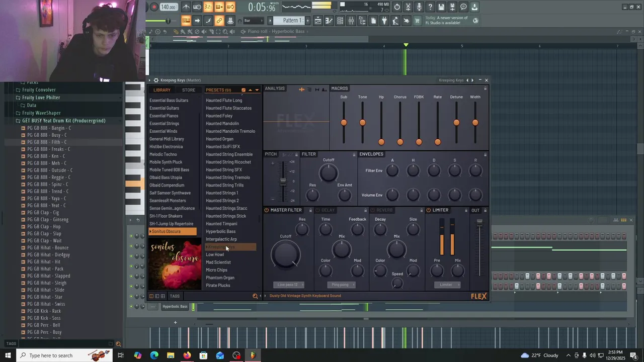Click the Detune macro slider handle

(456, 123)
